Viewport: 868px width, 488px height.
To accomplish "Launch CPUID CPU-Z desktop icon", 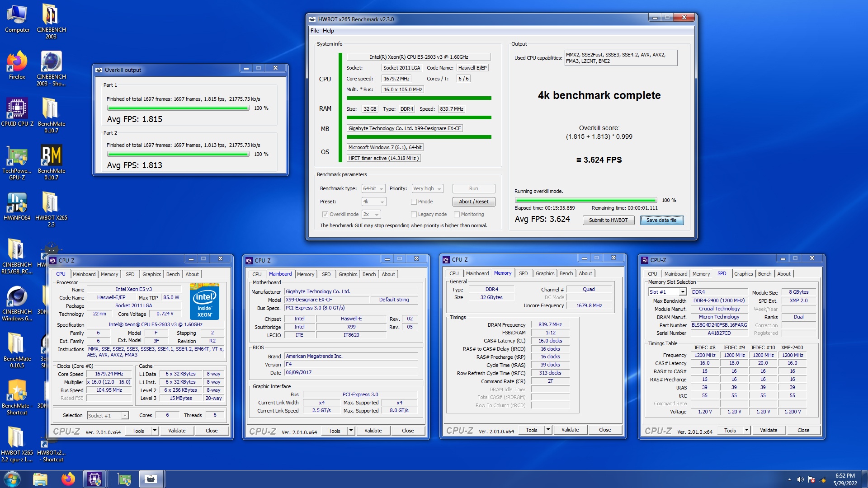I will [x=17, y=112].
